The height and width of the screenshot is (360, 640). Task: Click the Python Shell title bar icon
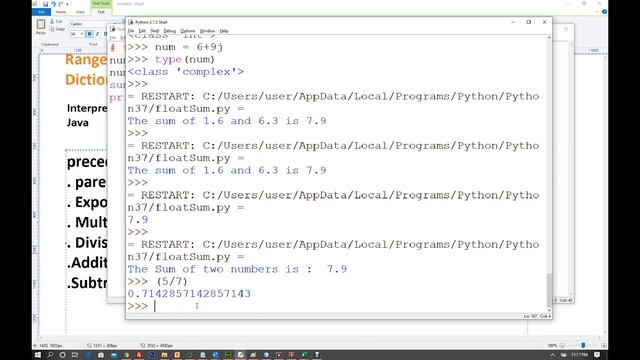click(x=131, y=22)
